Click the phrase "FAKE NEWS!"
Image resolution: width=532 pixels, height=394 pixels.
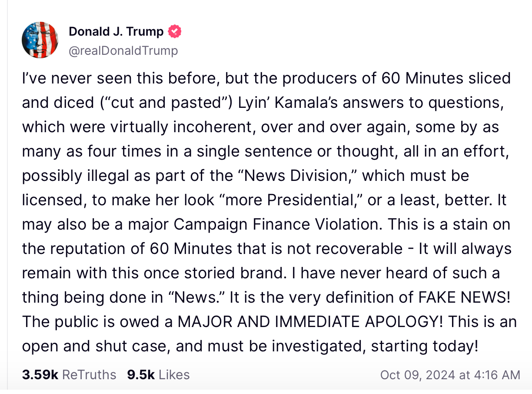(x=464, y=297)
